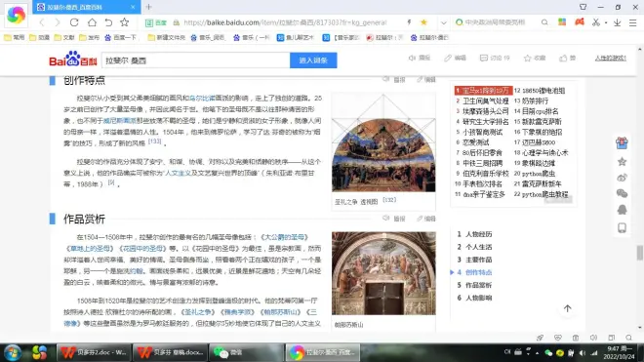This screenshot has width=644, height=362.
Task: Click the gift box icon on right float bar
Action: [622, 143]
